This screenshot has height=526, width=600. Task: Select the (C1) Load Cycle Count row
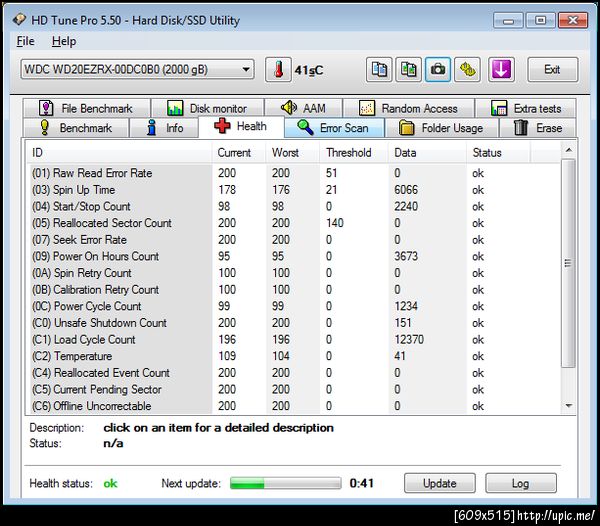(x=294, y=339)
